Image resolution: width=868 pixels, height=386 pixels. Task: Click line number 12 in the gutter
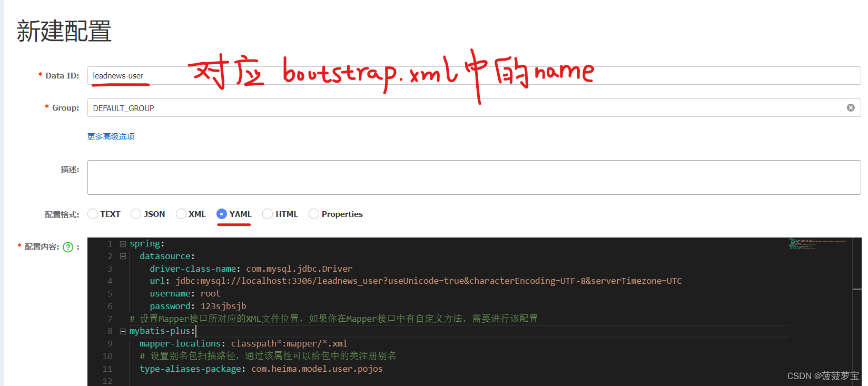[x=107, y=381]
